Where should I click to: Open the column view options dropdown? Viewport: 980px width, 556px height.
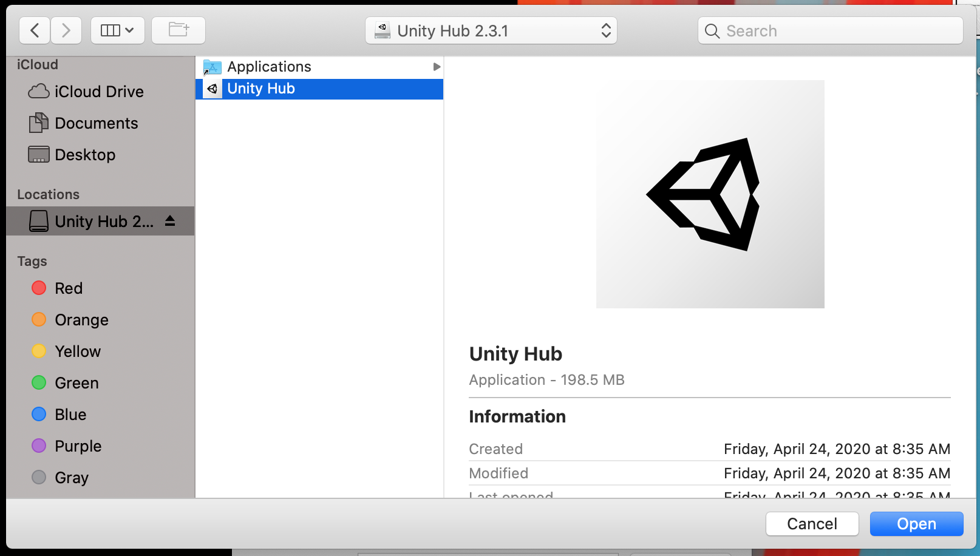pos(118,30)
